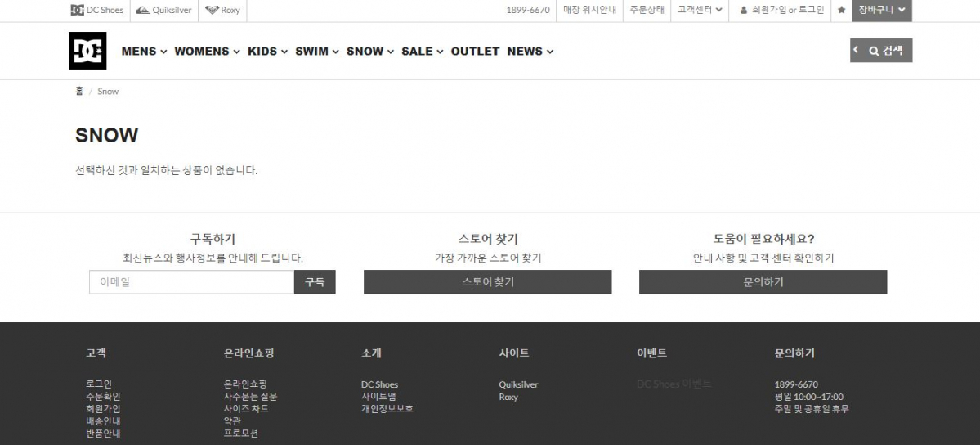
Task: Click the magnifier search button 검색
Action: click(x=885, y=51)
